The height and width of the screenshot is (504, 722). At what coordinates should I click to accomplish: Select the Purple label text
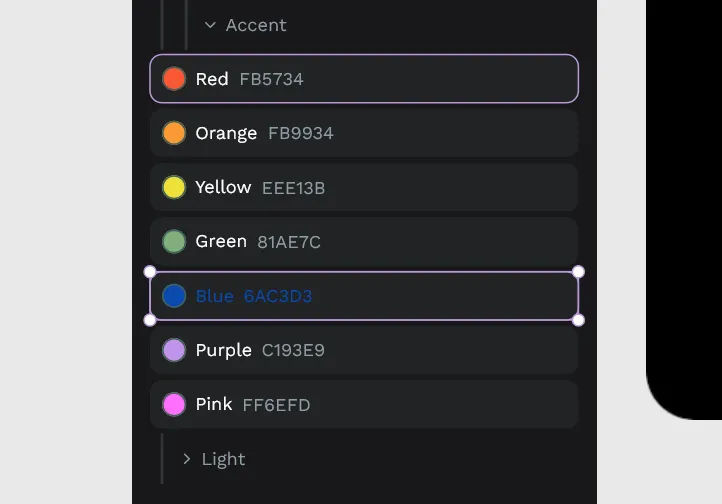click(x=223, y=350)
